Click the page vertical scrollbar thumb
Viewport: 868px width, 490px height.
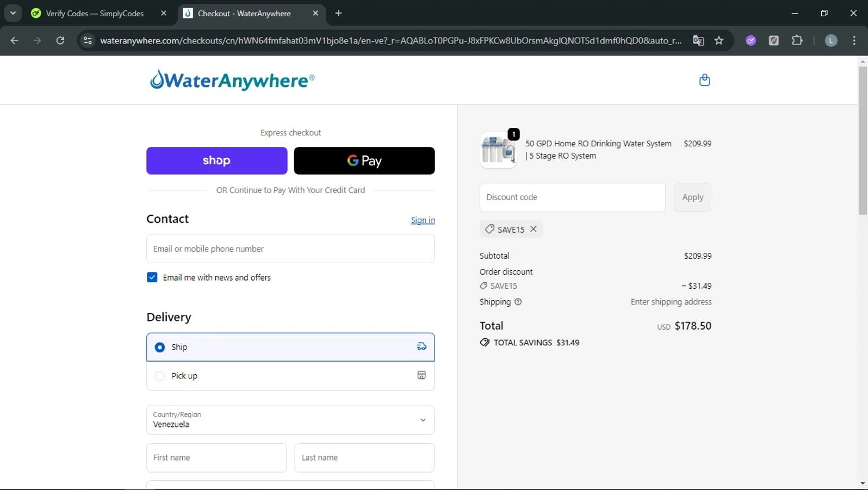[x=863, y=141]
